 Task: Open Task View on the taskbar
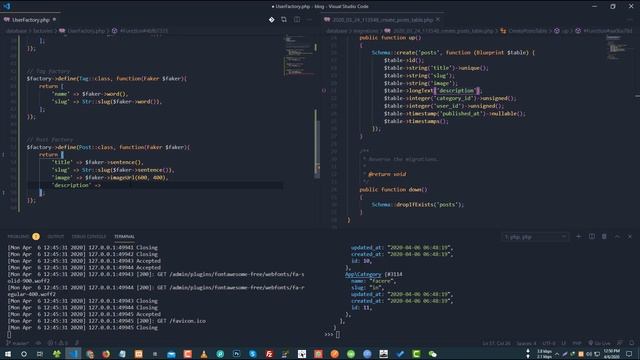(40, 354)
